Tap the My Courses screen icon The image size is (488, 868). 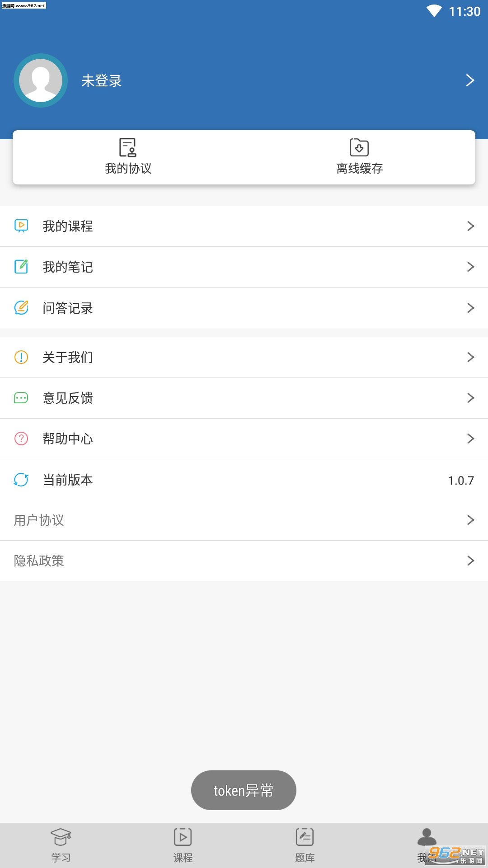pos(21,226)
